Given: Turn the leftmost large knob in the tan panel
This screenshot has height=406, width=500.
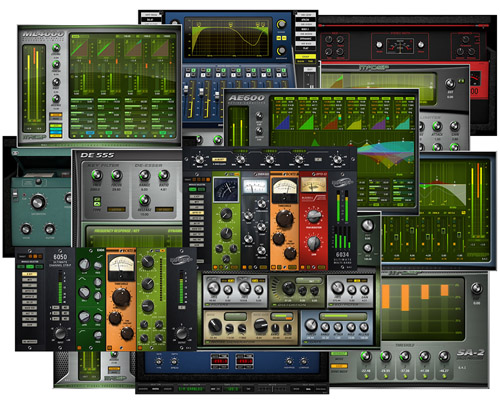Looking at the screenshot, I should [x=215, y=326].
